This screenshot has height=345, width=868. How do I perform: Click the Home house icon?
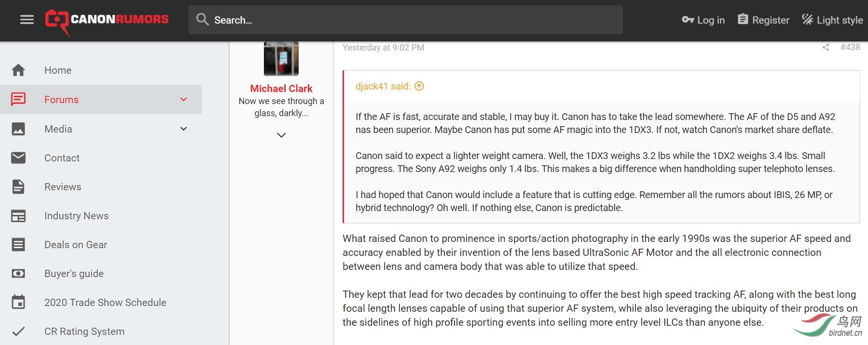(18, 70)
